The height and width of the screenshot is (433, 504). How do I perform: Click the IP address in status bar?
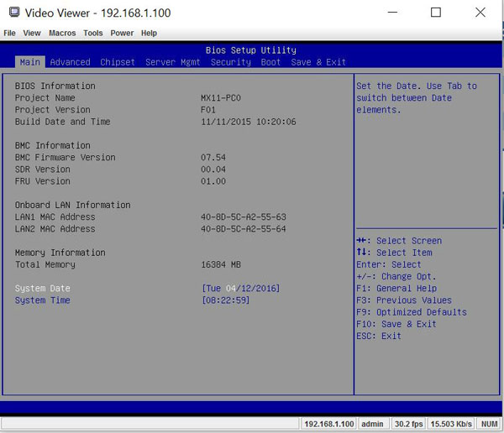coord(328,424)
